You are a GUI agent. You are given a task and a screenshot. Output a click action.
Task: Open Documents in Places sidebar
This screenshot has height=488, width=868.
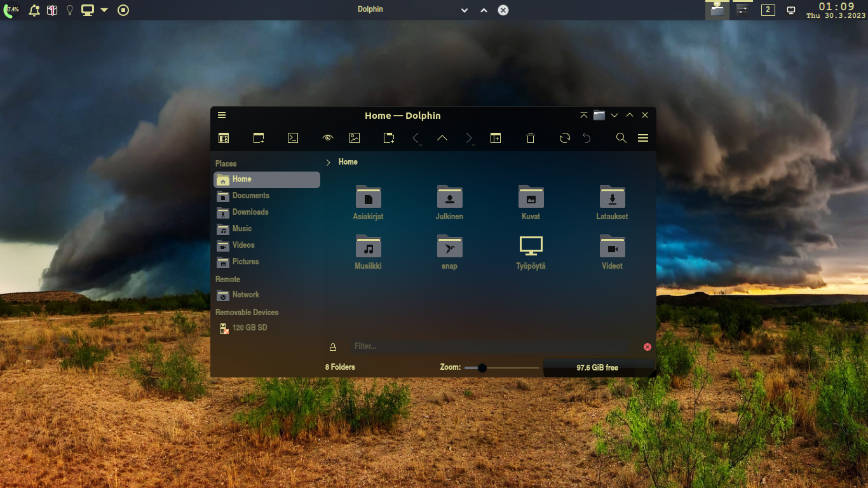267,196
